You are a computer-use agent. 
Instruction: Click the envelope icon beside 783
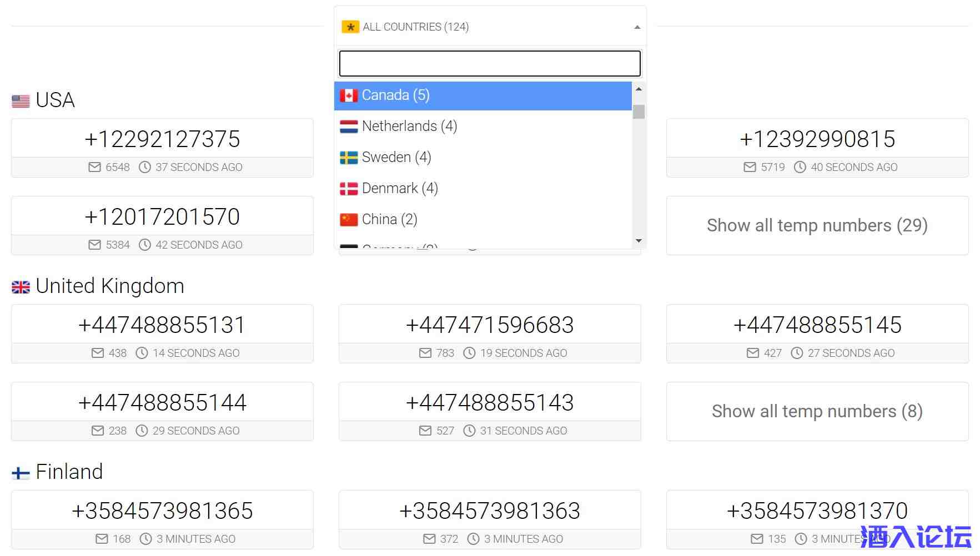pyautogui.click(x=425, y=353)
